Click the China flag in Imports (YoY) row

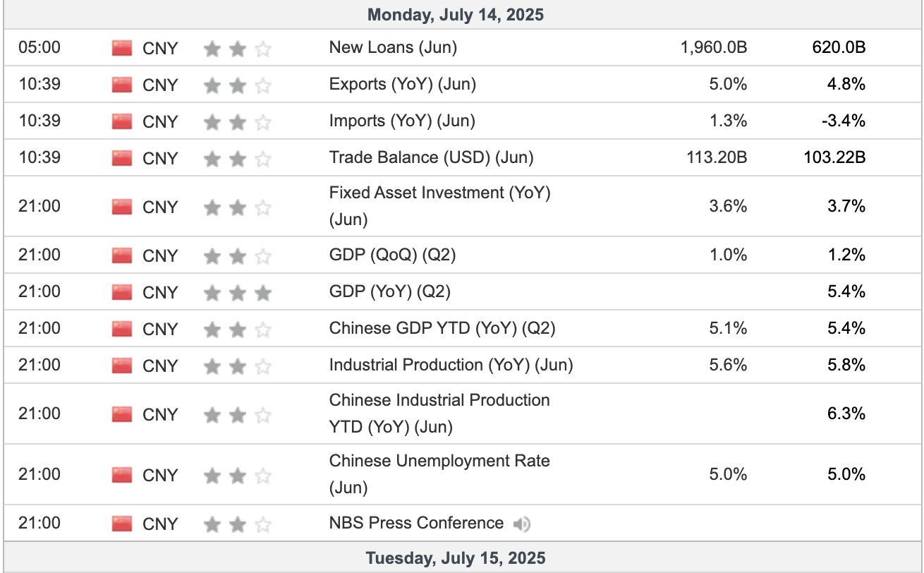122,121
